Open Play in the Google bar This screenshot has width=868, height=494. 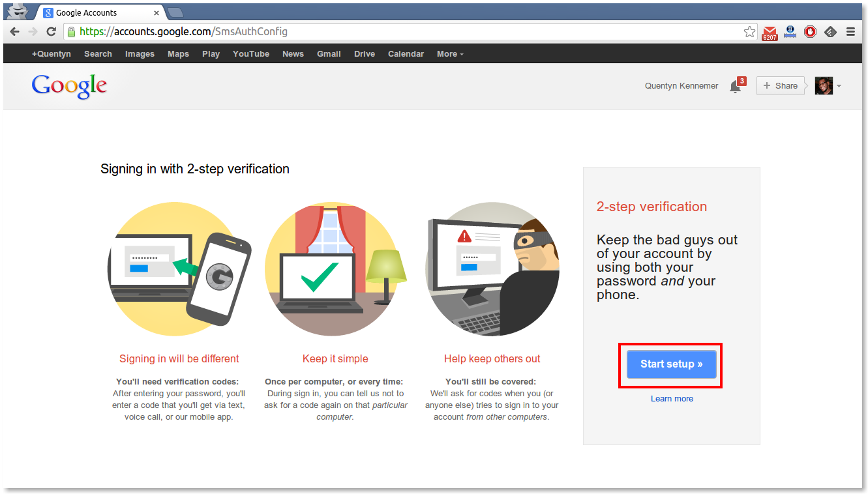[211, 54]
